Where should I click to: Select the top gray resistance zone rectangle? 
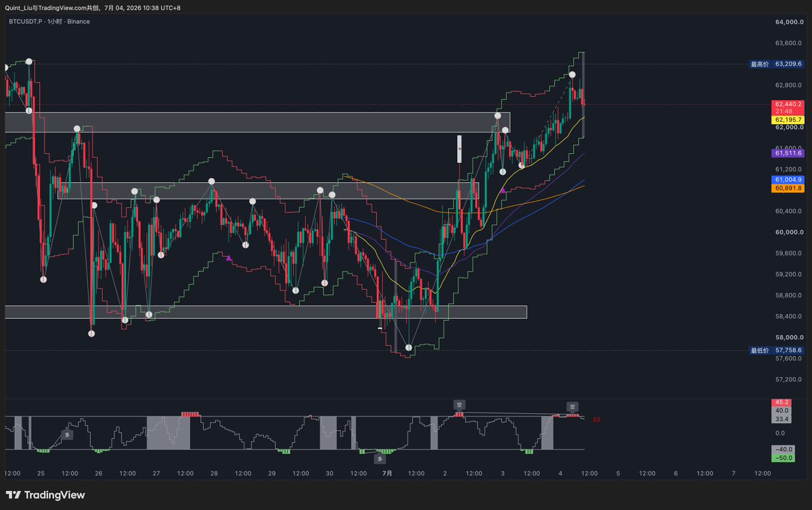[257, 122]
